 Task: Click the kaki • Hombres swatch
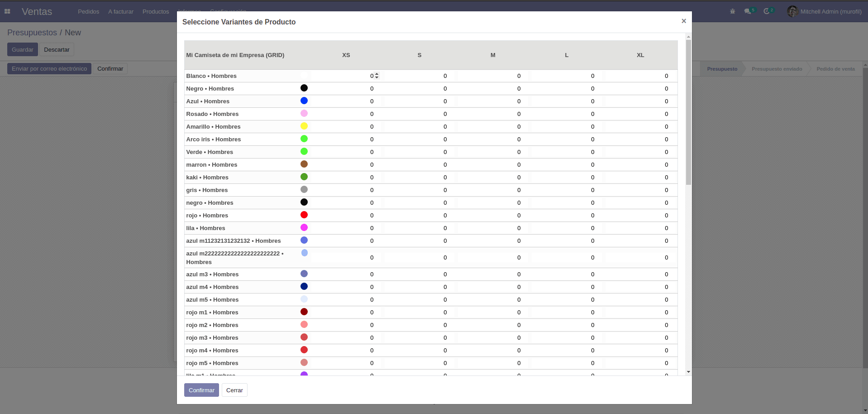[x=304, y=177]
